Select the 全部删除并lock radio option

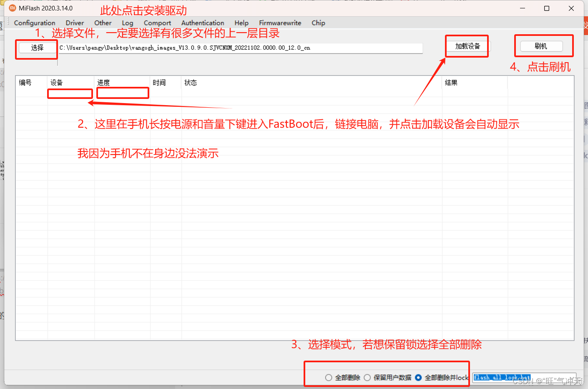[418, 378]
